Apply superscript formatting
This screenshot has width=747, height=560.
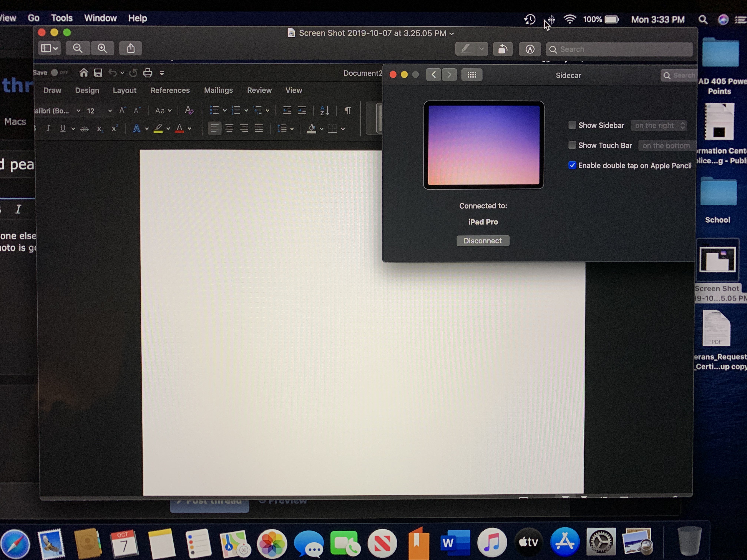114,128
